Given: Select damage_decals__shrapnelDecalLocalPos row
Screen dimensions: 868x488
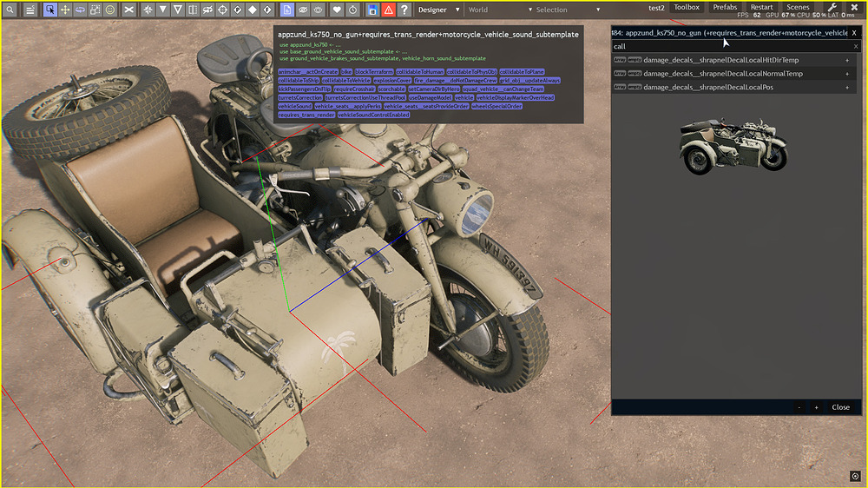Looking at the screenshot, I should click(733, 87).
